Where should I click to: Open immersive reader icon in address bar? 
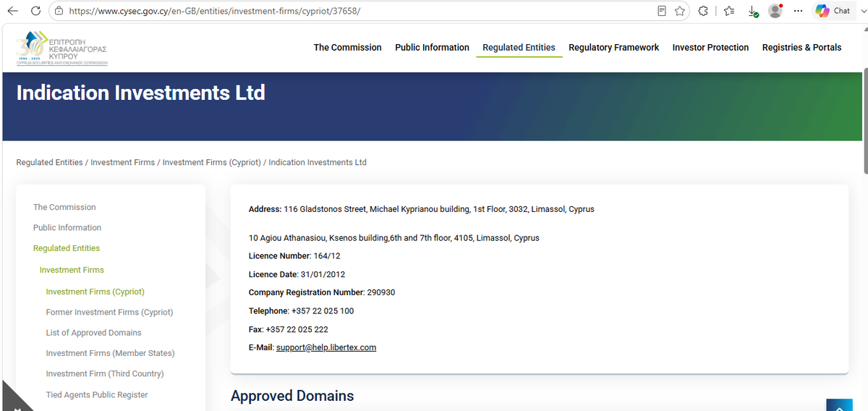coord(662,11)
